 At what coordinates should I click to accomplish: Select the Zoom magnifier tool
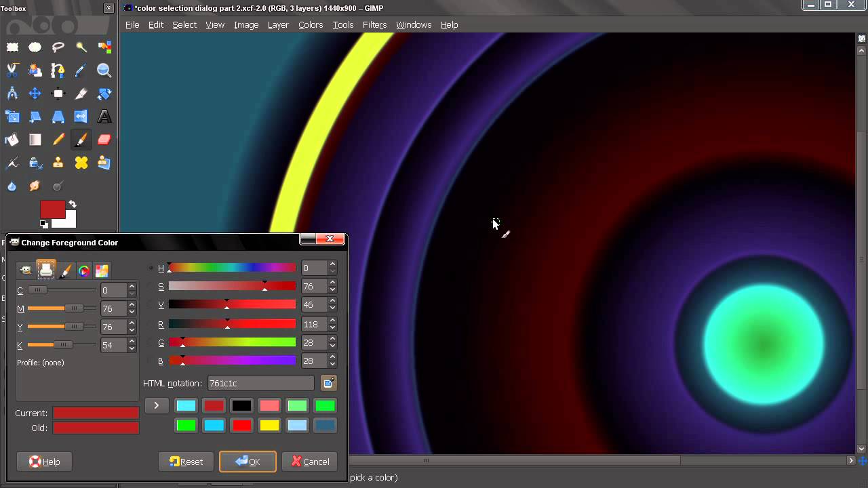104,70
